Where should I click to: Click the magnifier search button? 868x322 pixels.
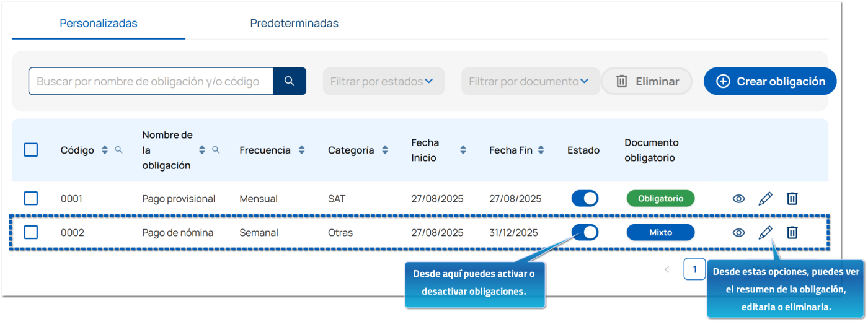pos(290,81)
